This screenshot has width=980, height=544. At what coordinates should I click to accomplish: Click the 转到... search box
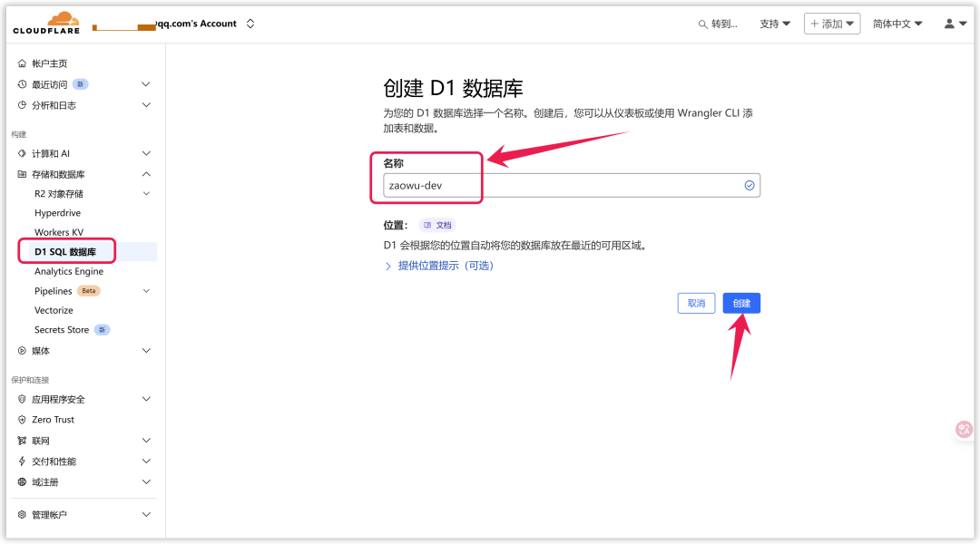(719, 24)
